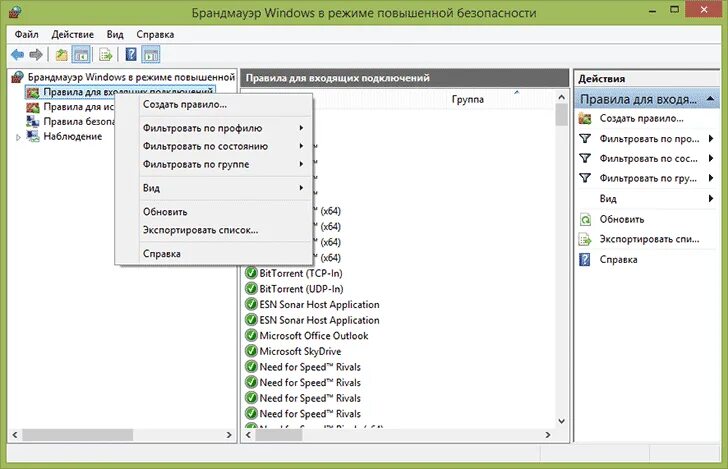Click the green check icon of Microsoft SkyDrive
The width and height of the screenshot is (728, 469).
point(251,351)
